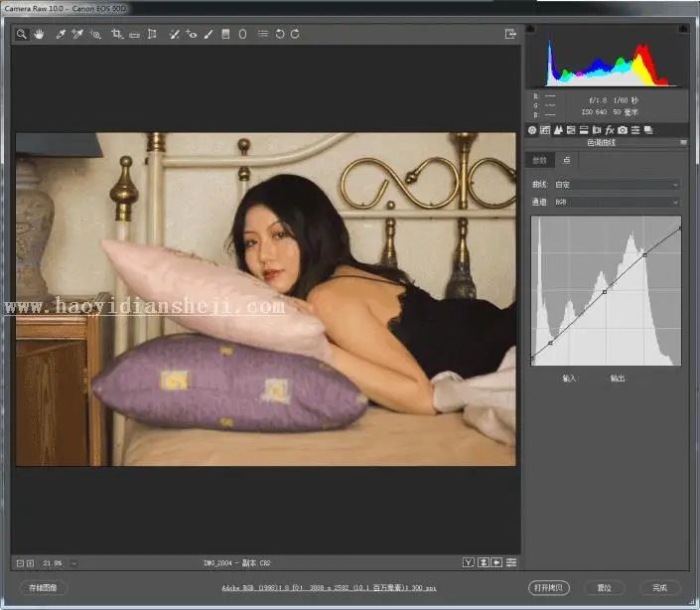This screenshot has width=700, height=610.
Task: Open the preferences dialog icon
Action: (x=263, y=34)
